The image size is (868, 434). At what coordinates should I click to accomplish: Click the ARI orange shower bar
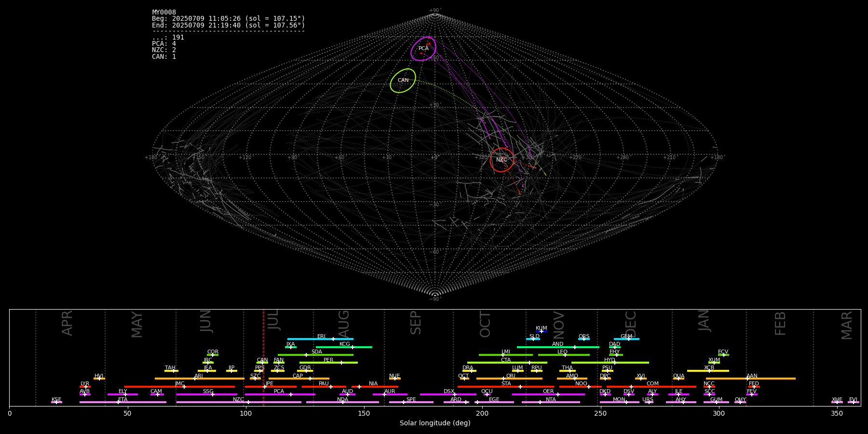coord(200,379)
